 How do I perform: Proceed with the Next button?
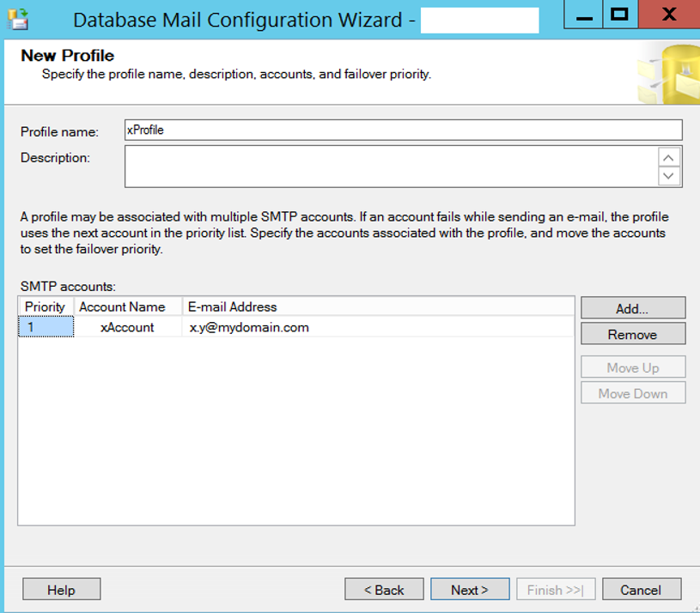[x=470, y=590]
